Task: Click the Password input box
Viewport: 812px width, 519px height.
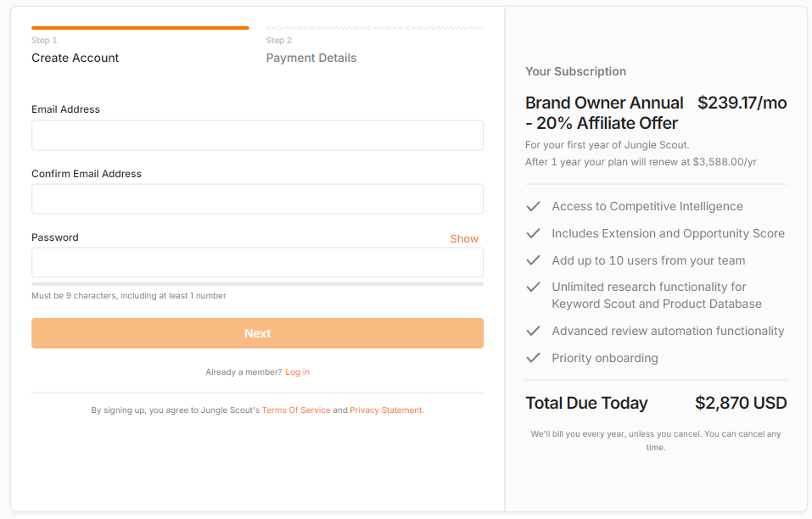Action: pyautogui.click(x=257, y=262)
